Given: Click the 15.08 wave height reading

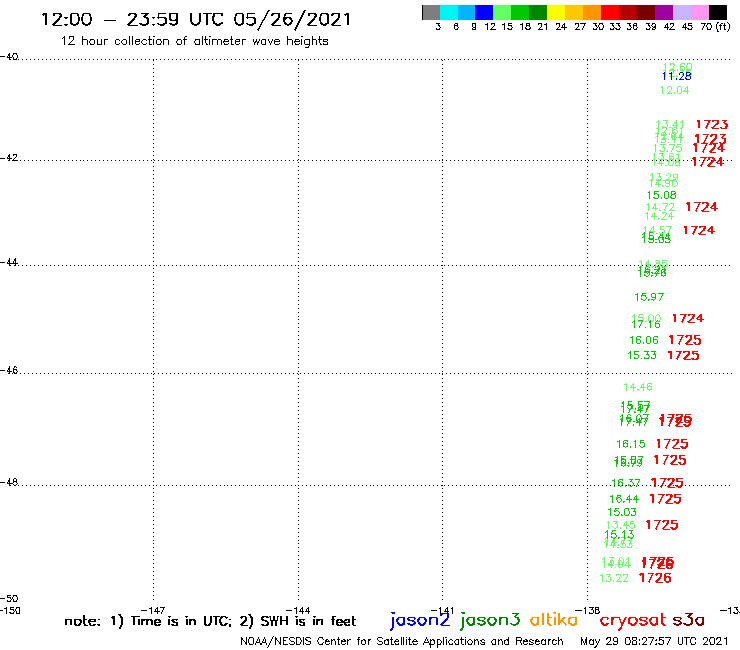Looking at the screenshot, I should pyautogui.click(x=662, y=195).
